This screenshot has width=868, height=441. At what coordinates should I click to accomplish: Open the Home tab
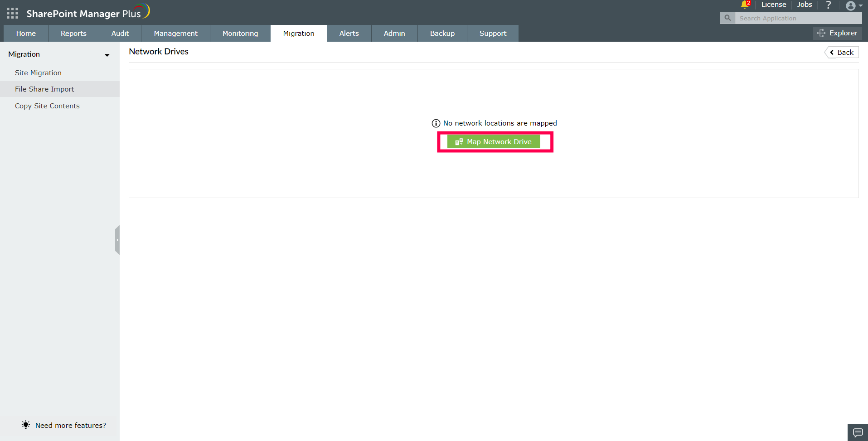[x=26, y=34]
